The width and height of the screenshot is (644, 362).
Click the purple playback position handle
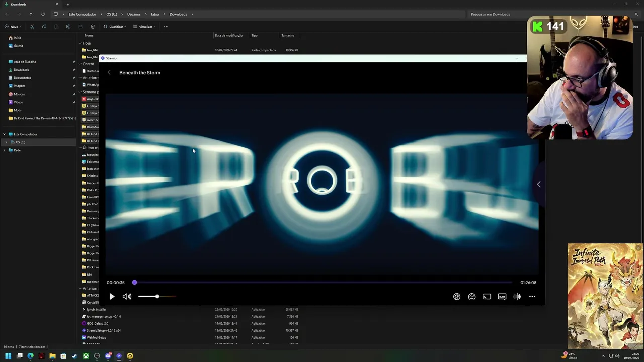[x=134, y=283]
